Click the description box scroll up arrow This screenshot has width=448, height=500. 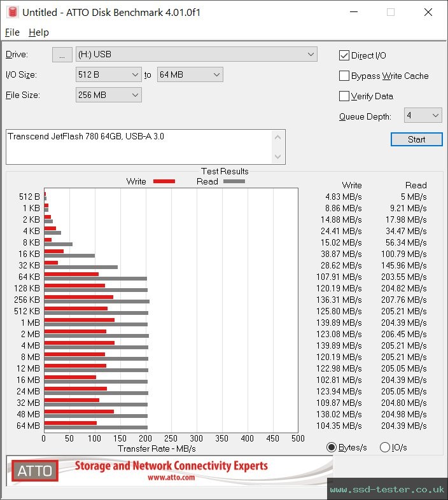coord(277,138)
